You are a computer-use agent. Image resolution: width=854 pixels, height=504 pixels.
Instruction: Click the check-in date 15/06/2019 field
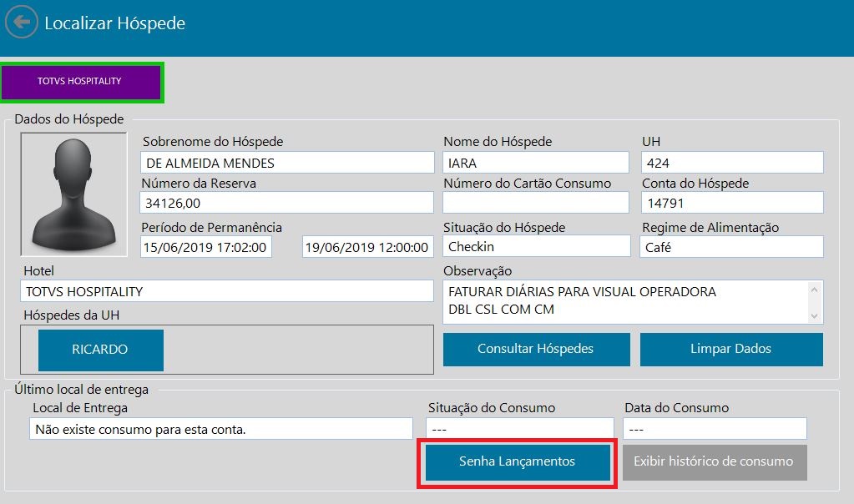(206, 247)
